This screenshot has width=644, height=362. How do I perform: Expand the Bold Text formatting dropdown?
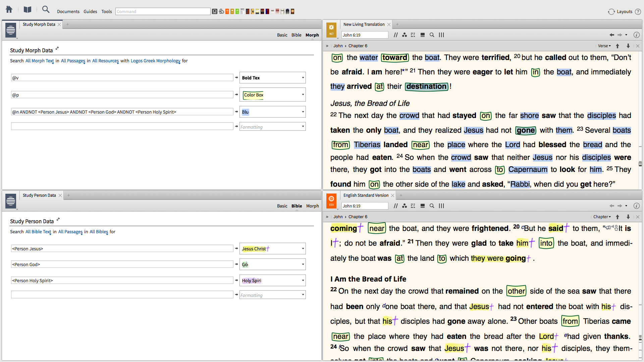click(x=303, y=78)
